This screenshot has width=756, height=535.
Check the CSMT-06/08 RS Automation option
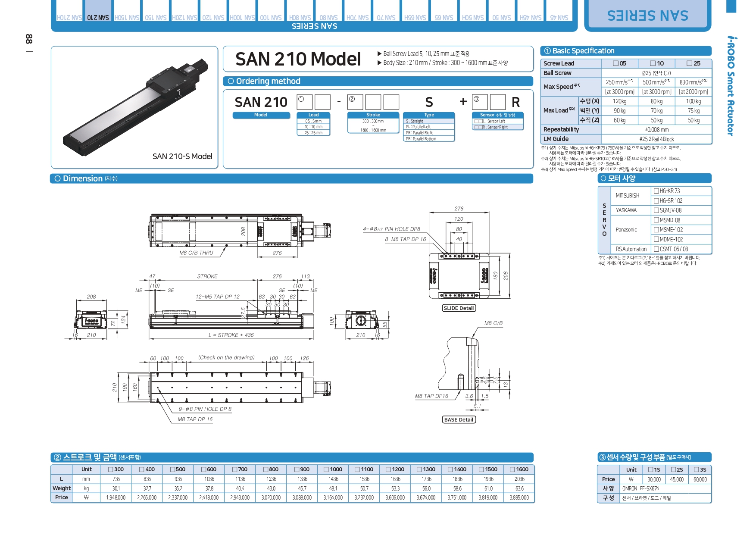[656, 249]
